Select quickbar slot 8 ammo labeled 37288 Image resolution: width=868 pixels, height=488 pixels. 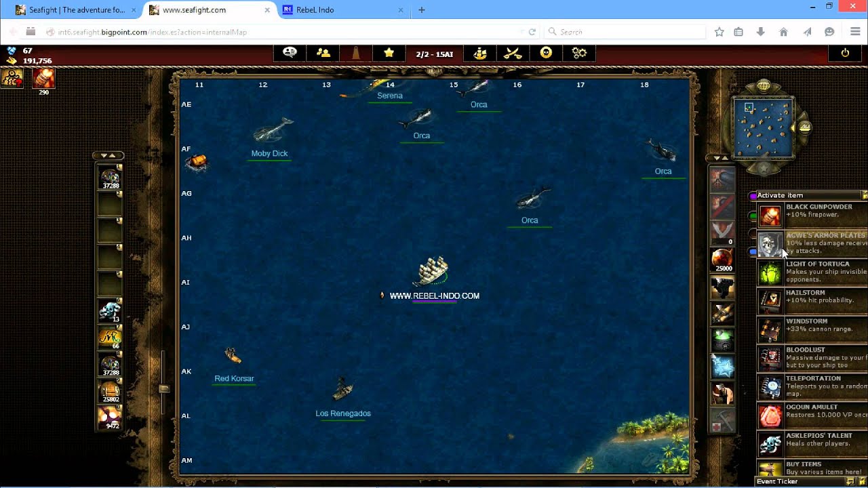[x=110, y=363]
